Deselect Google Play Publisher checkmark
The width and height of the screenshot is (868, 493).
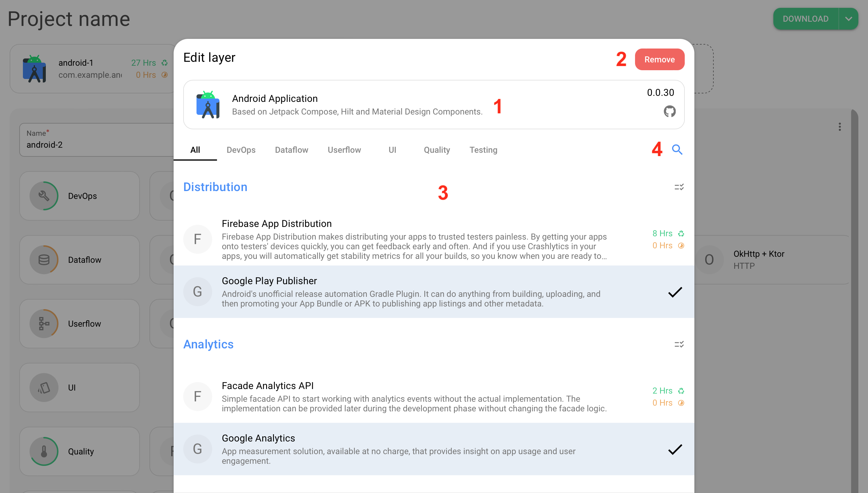click(675, 291)
